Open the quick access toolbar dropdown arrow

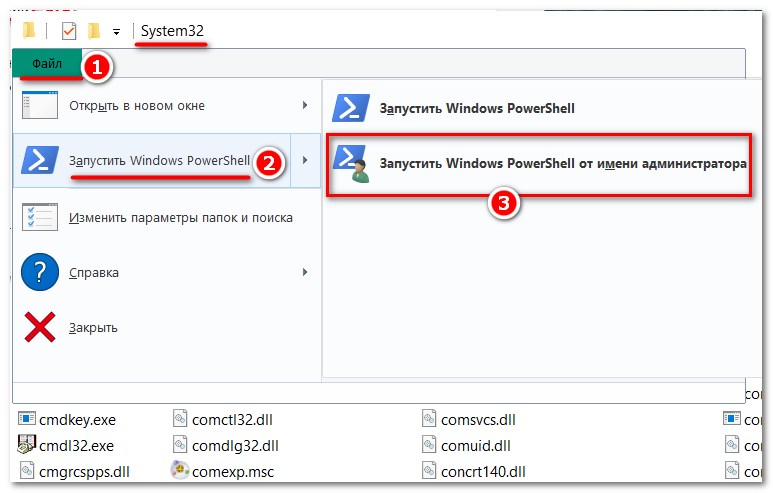116,32
